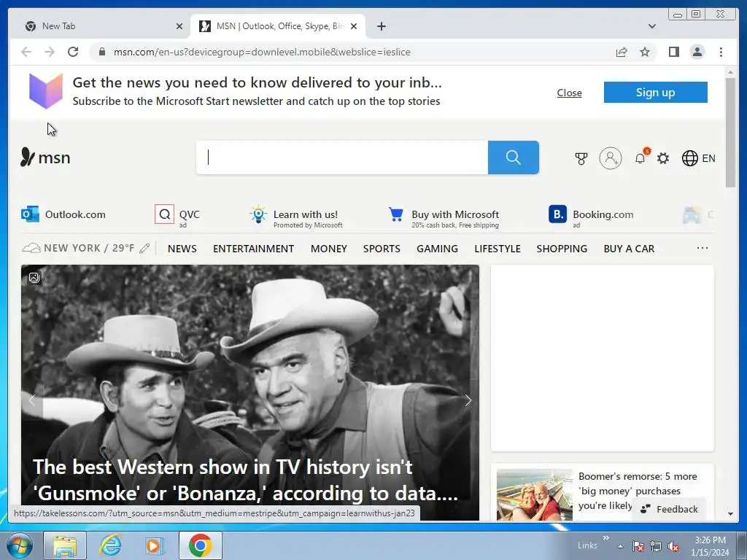The image size is (747, 560).
Task: Open the NEWS section
Action: tap(182, 249)
